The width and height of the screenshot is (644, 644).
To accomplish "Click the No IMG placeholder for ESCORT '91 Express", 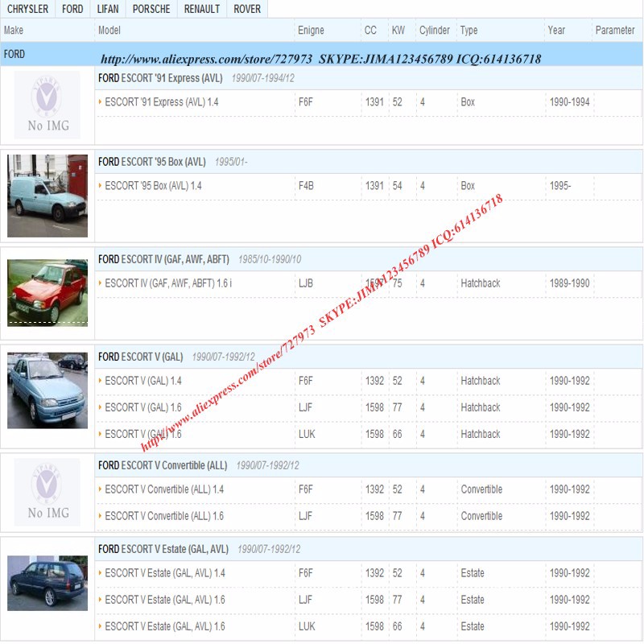I will 47,105.
